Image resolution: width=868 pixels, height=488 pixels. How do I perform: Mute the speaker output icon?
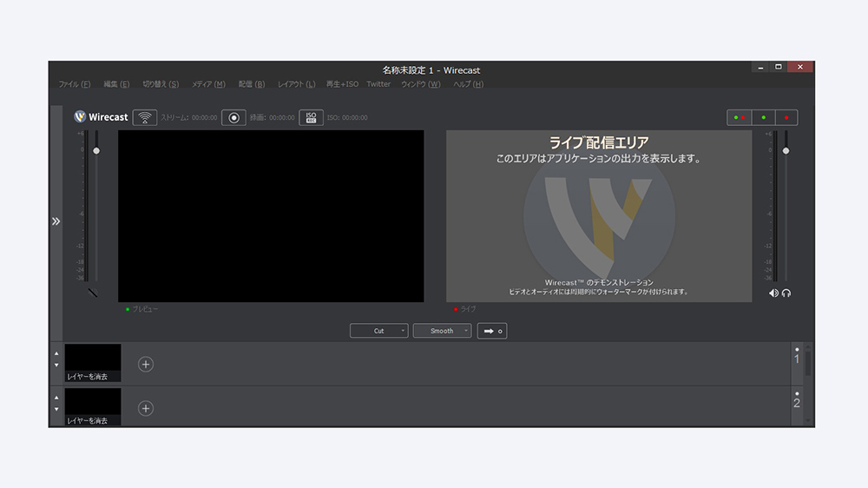(773, 293)
